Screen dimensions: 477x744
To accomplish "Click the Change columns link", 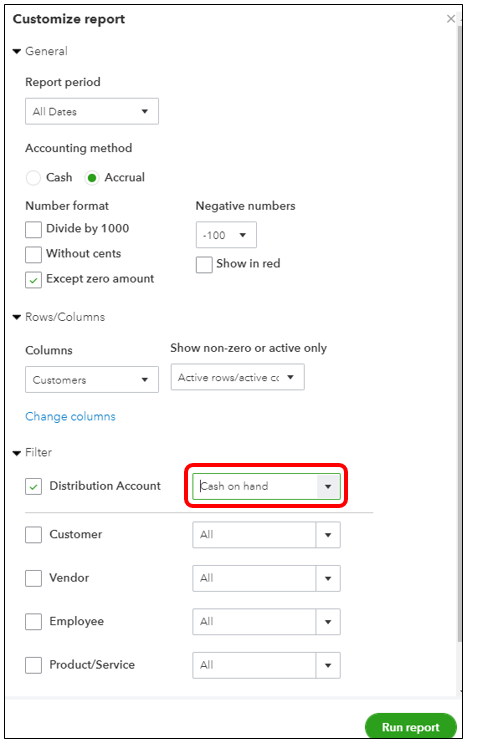I will 70,417.
